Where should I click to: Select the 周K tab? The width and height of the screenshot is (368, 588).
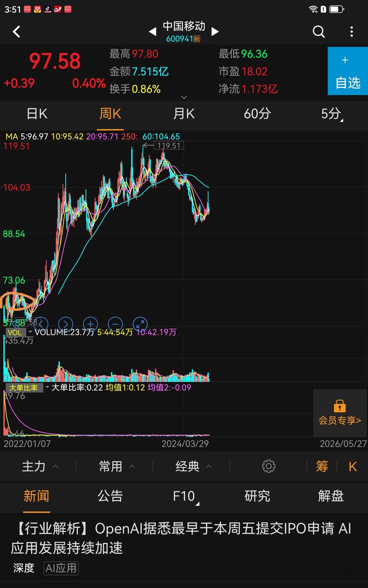click(x=110, y=114)
